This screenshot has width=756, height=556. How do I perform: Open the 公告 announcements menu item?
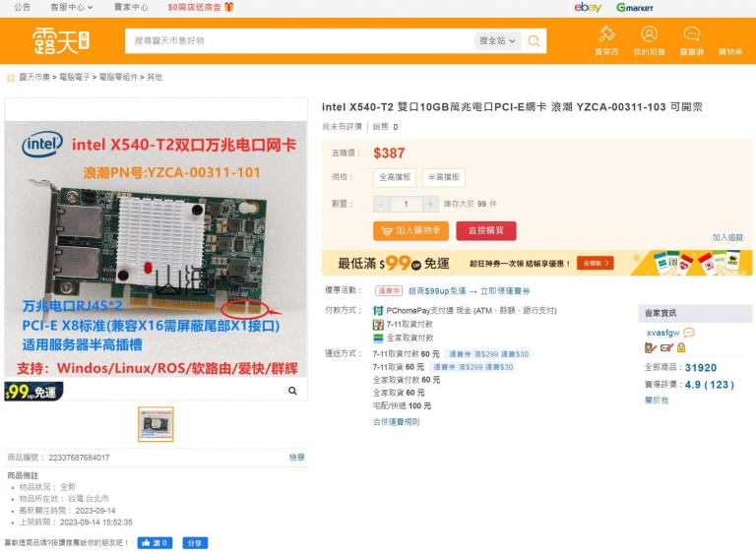click(x=23, y=7)
